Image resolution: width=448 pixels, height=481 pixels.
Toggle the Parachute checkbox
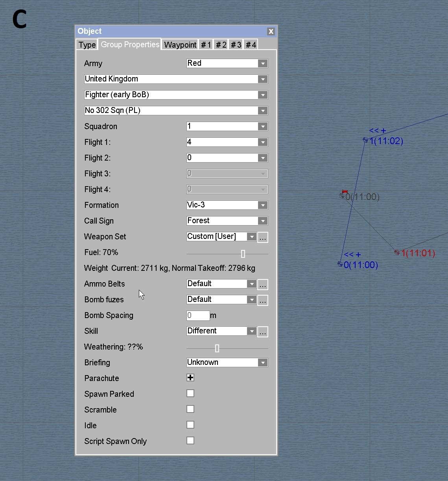click(190, 378)
